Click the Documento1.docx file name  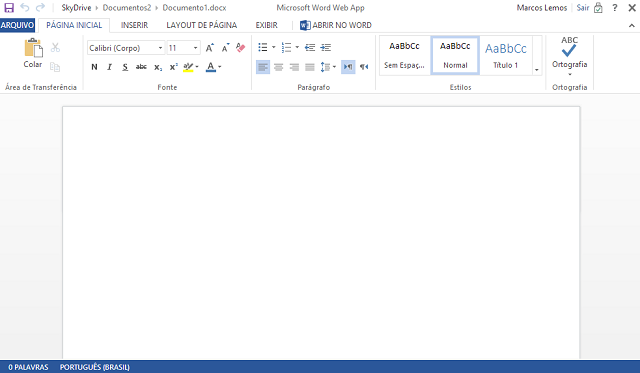pyautogui.click(x=194, y=8)
